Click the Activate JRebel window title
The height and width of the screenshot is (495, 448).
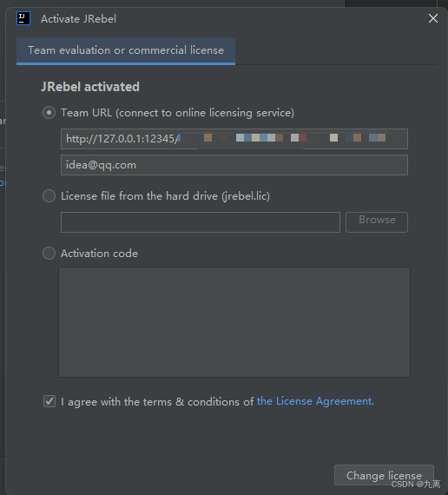[79, 19]
